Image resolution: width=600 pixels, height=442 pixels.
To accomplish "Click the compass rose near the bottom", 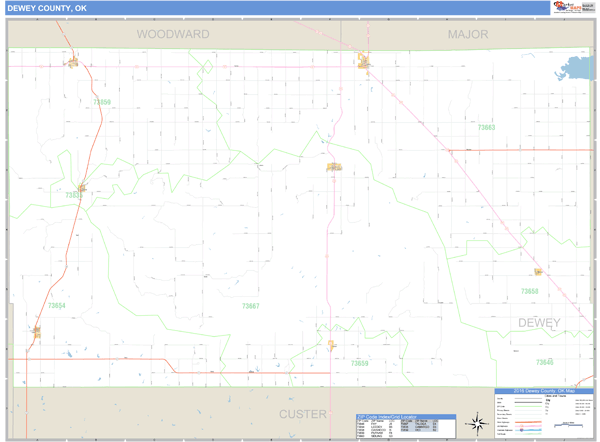I will (478, 421).
